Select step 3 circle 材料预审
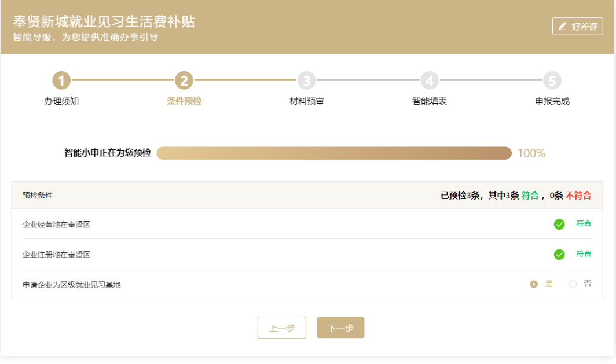616x364 pixels. click(x=306, y=80)
